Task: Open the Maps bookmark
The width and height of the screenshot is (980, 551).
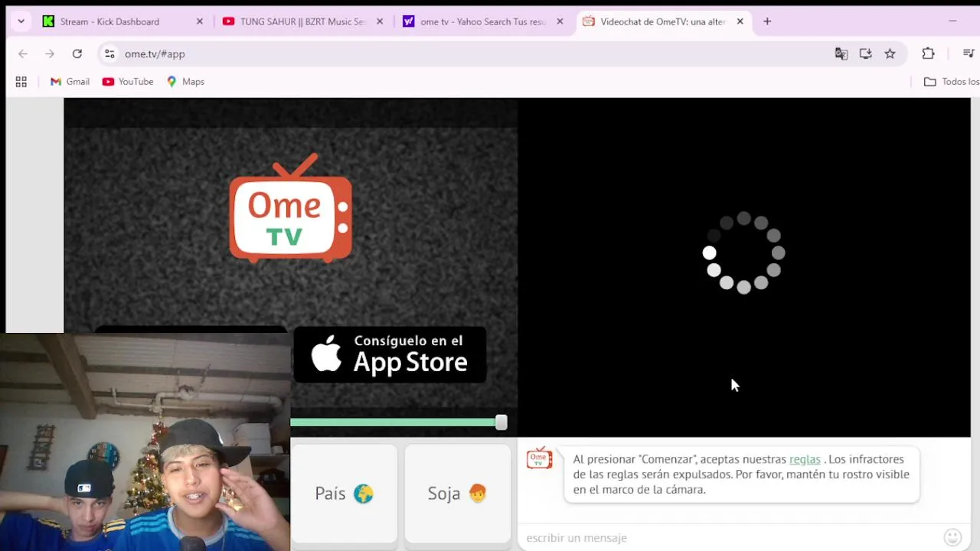Action: pos(185,82)
